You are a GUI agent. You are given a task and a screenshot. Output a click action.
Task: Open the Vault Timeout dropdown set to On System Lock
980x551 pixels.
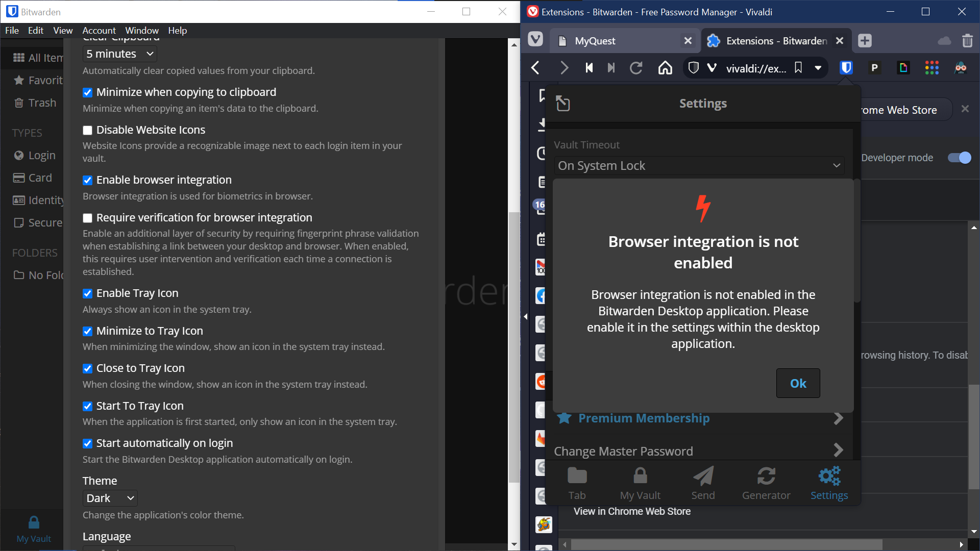699,165
